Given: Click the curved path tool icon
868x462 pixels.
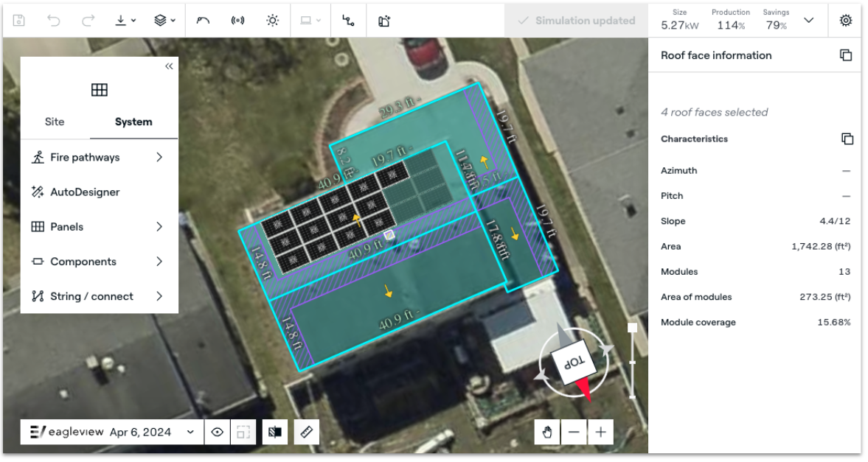Looking at the screenshot, I should [203, 21].
